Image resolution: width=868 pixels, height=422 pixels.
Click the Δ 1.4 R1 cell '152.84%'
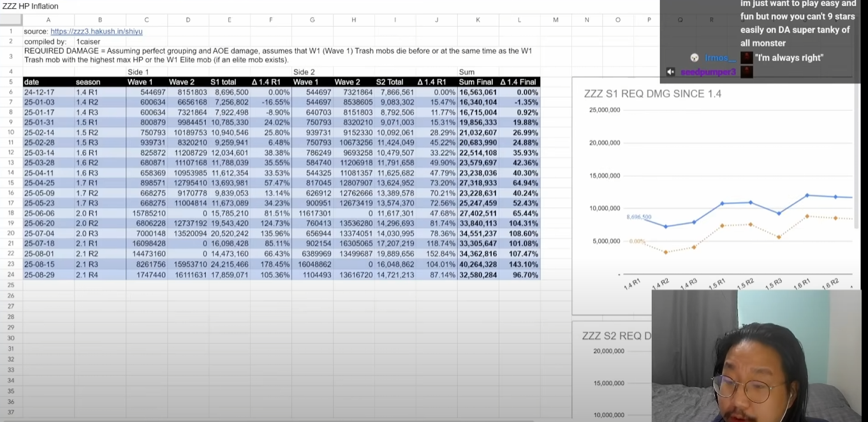coord(437,254)
